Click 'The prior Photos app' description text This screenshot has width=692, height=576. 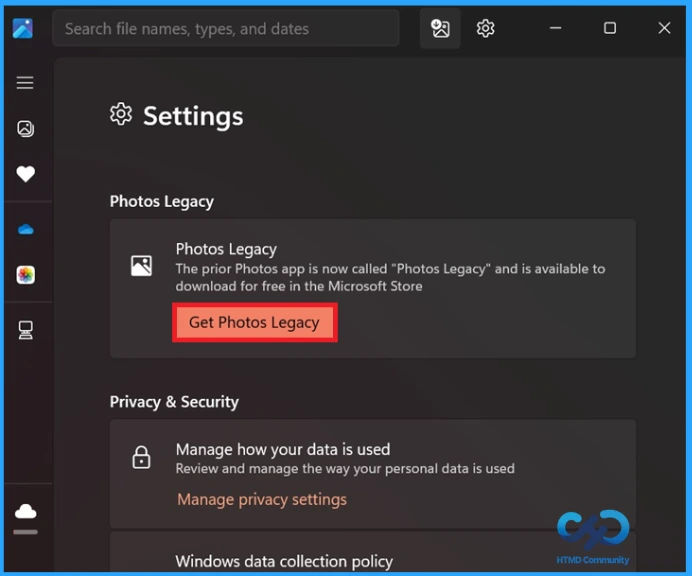[391, 277]
